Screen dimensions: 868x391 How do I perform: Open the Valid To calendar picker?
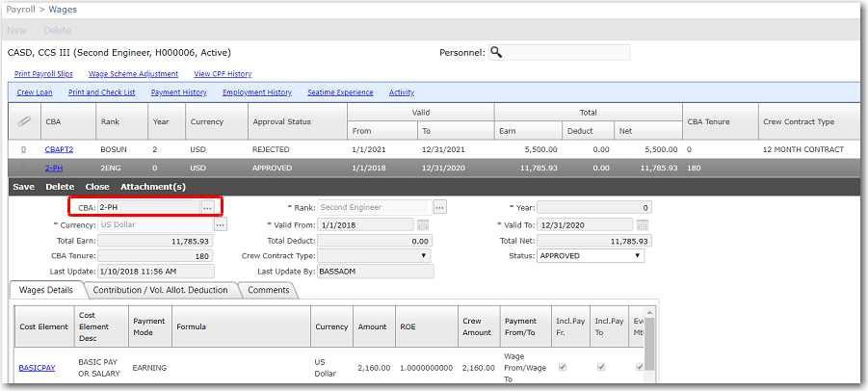[x=641, y=224]
